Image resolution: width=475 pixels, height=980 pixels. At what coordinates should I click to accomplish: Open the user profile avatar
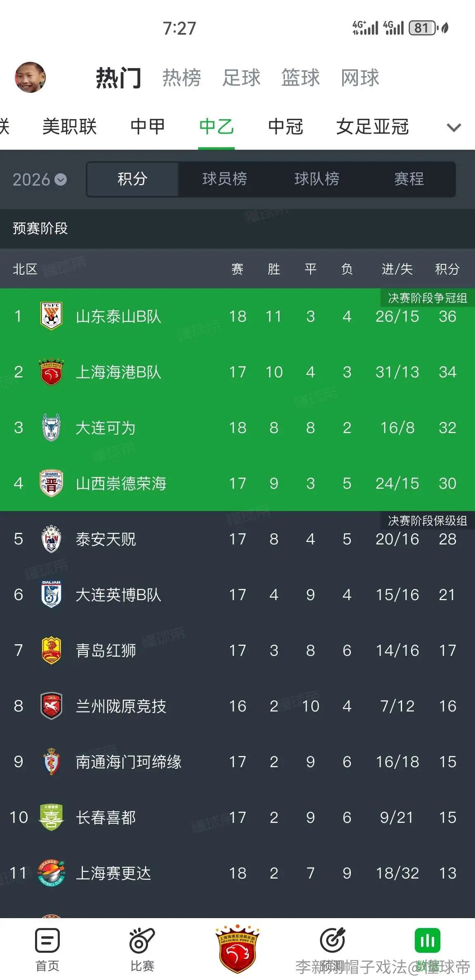pos(30,77)
